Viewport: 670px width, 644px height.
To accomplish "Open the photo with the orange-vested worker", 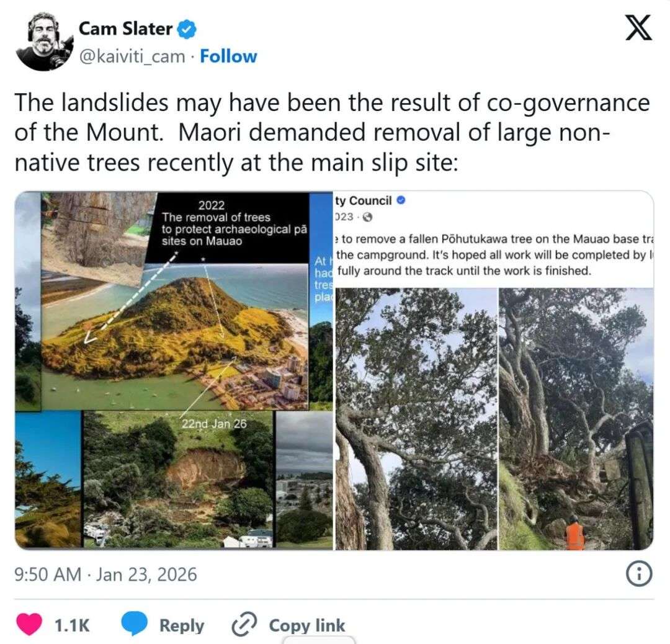I will 575,419.
